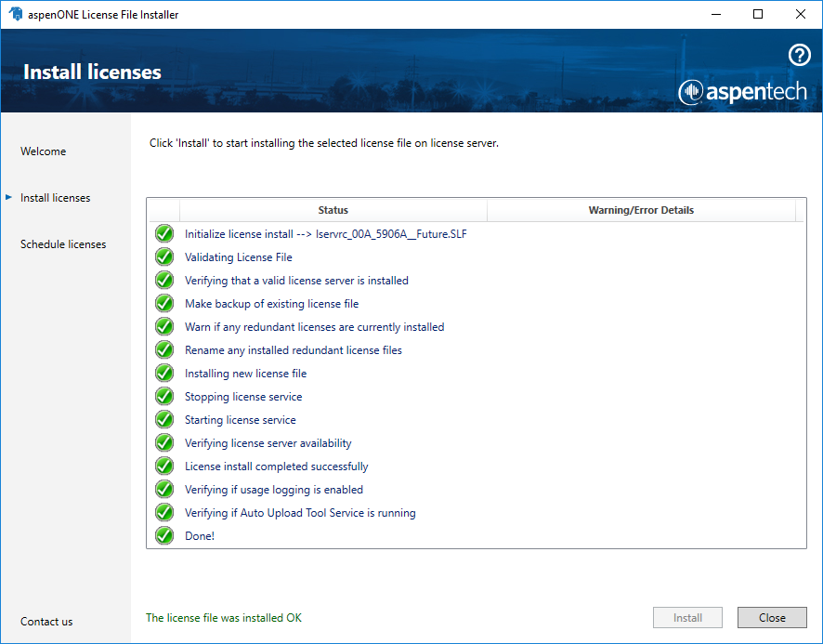Screen dimensions: 823x644
Task: Switch to the Welcome page
Action: coord(43,151)
